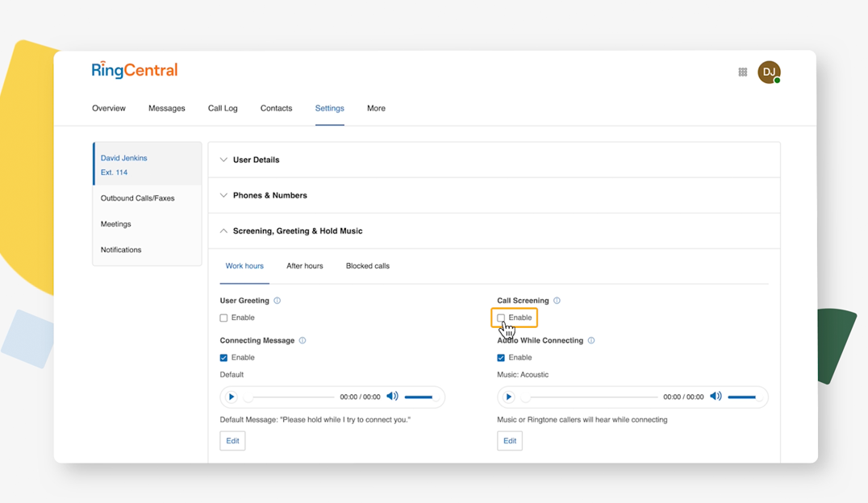Screen dimensions: 868x503
Task: Mute the Connecting Message audio speaker icon
Action: pos(393,397)
